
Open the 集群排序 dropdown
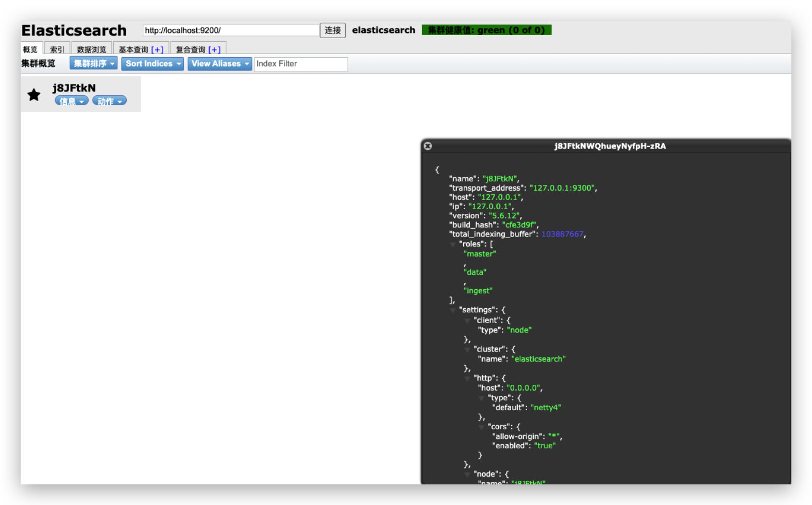[x=94, y=63]
